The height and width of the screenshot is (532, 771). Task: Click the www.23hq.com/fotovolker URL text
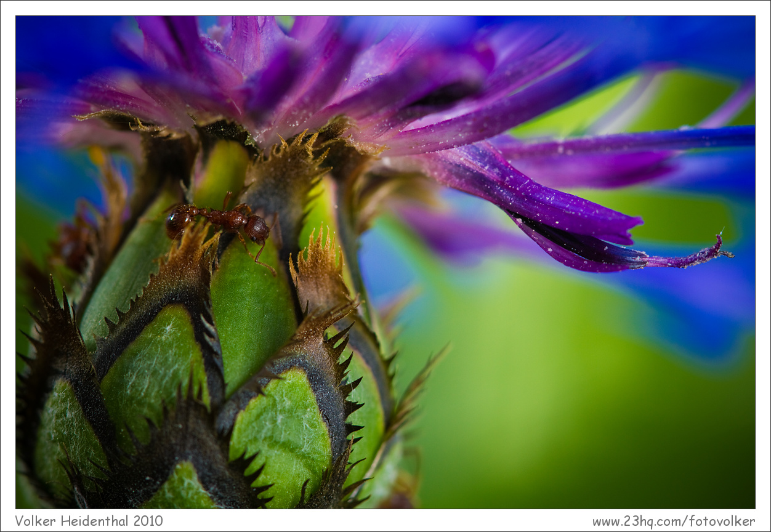click(x=673, y=521)
